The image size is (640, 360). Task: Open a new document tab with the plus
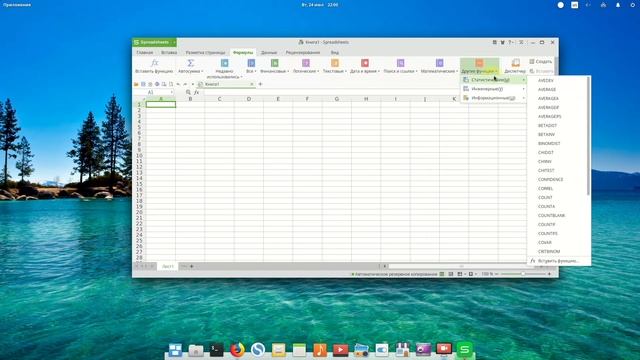coord(260,84)
